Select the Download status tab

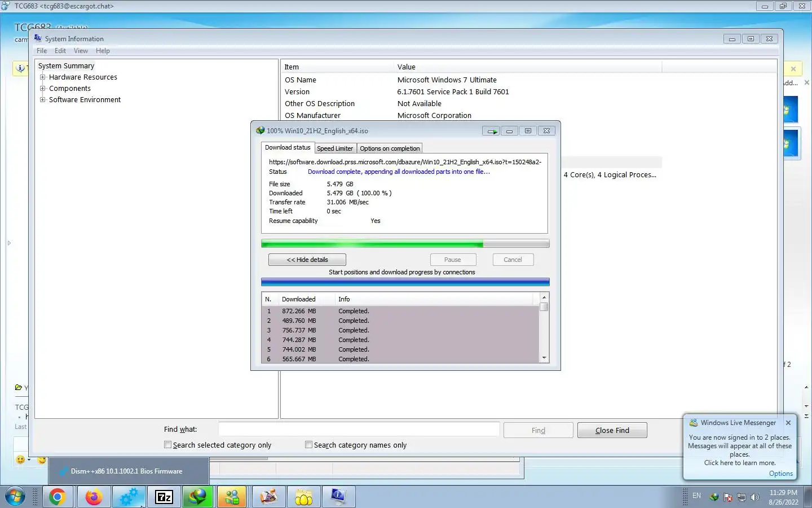pos(288,147)
